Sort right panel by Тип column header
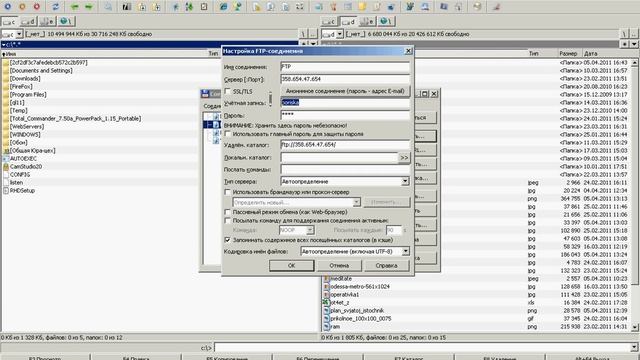Screen dimensions: 640x360 (x=542, y=53)
